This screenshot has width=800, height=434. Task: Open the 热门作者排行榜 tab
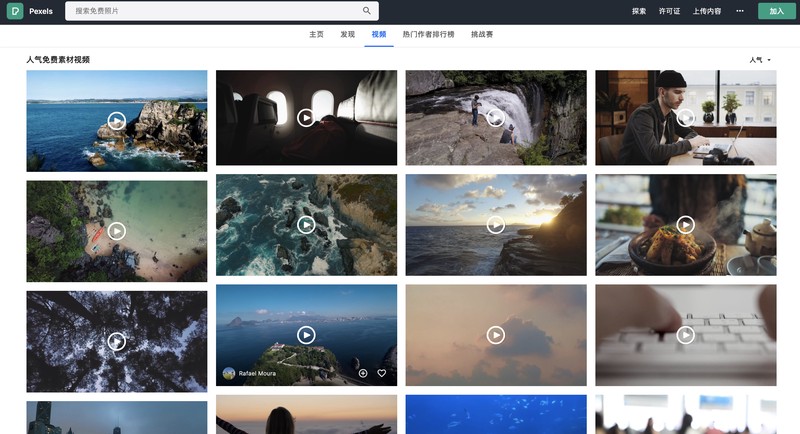coord(428,34)
